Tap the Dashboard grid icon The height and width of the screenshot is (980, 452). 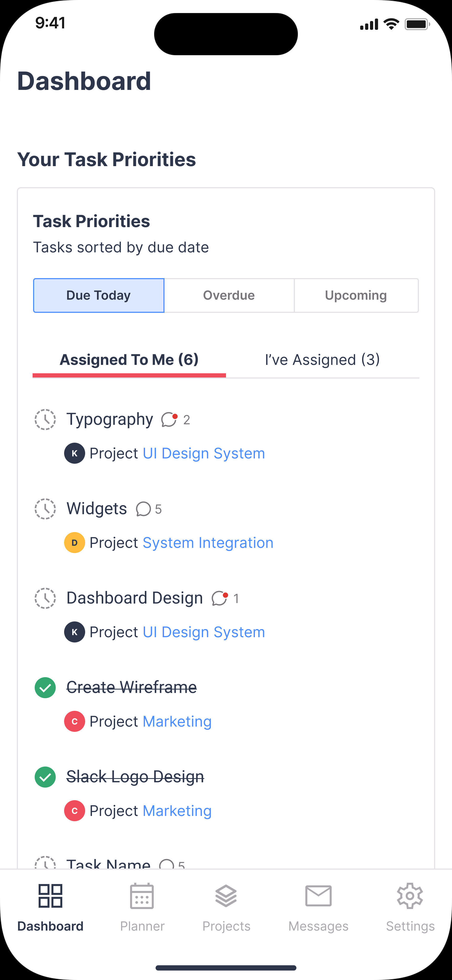tap(50, 896)
